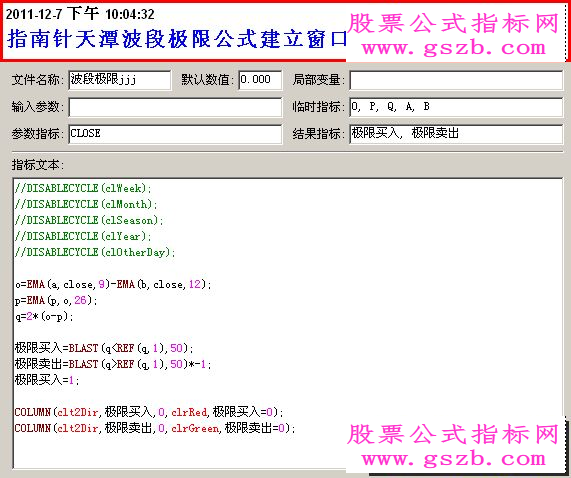
Task: Click the 输入参数 label
Action: (38, 107)
